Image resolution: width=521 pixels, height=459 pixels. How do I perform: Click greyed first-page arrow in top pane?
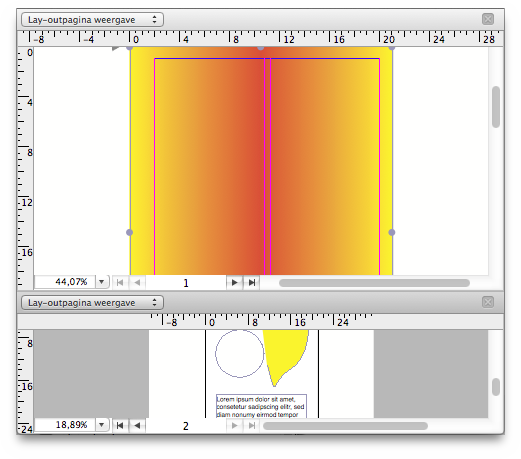(x=120, y=283)
